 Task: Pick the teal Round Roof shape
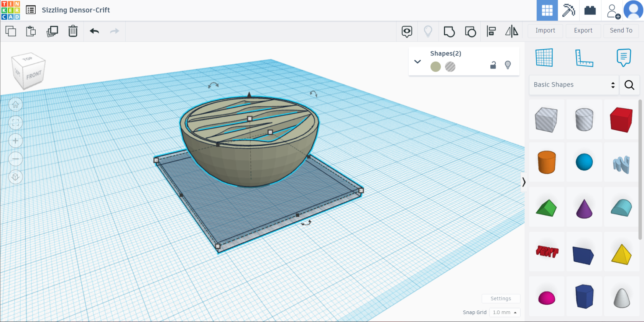pos(621,208)
